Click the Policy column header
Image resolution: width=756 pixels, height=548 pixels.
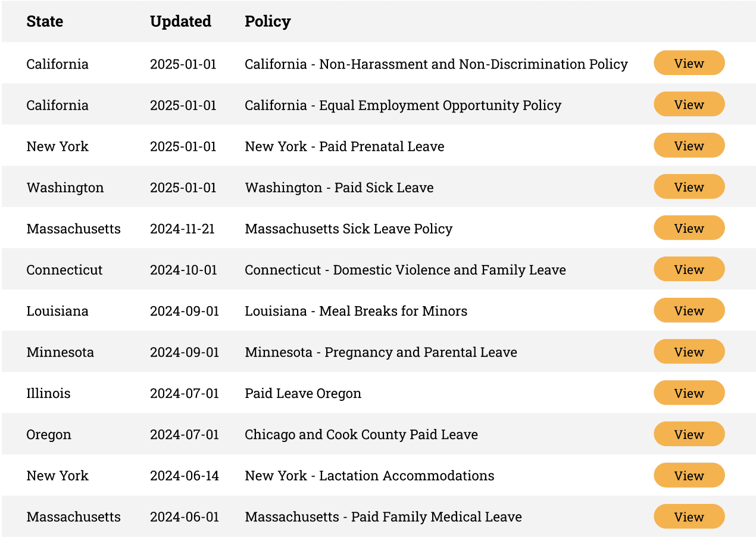point(267,21)
